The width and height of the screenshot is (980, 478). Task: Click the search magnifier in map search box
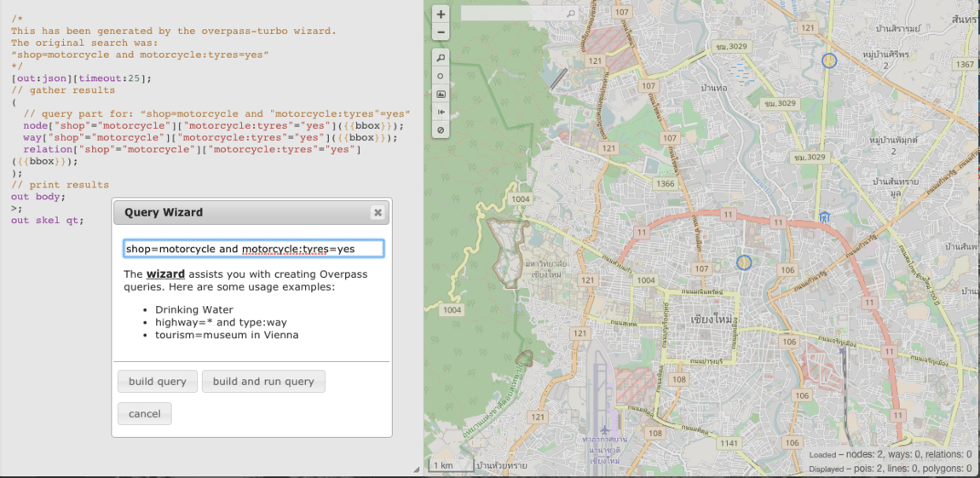571,13
